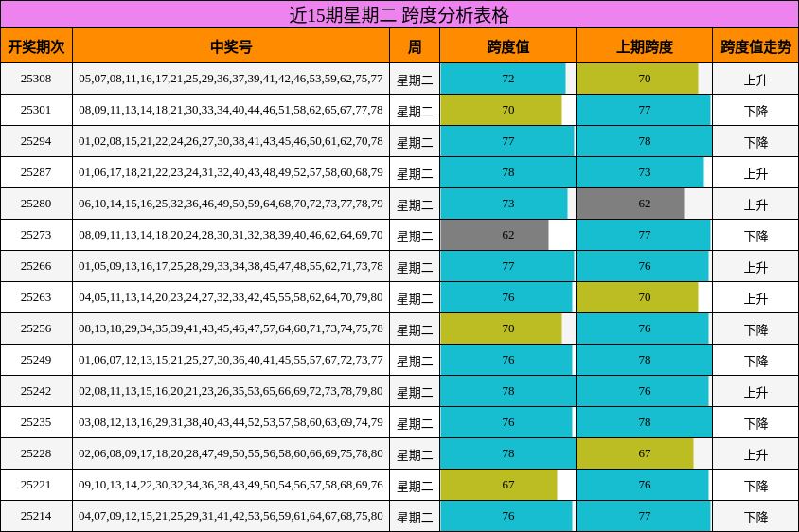Click 下降 trend in row 25214
799x532 pixels.
click(x=755, y=517)
